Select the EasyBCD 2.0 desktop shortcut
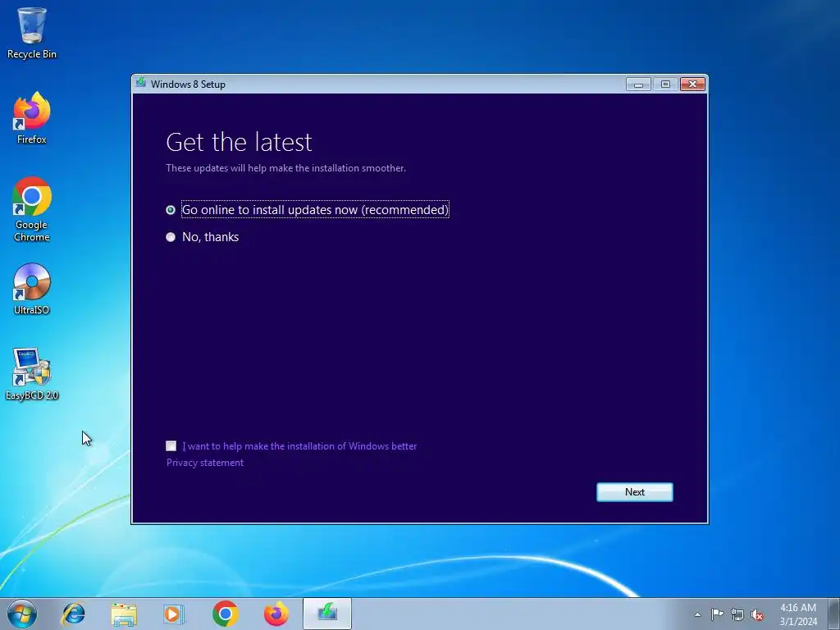Image resolution: width=840 pixels, height=630 pixels. (x=32, y=374)
